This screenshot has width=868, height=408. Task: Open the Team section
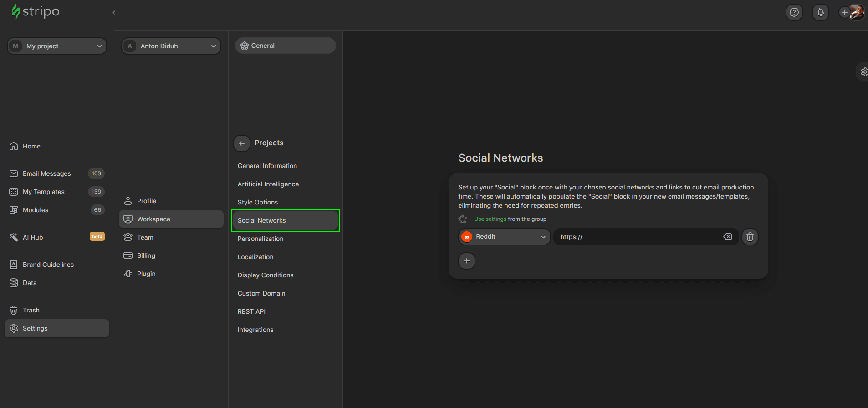145,237
